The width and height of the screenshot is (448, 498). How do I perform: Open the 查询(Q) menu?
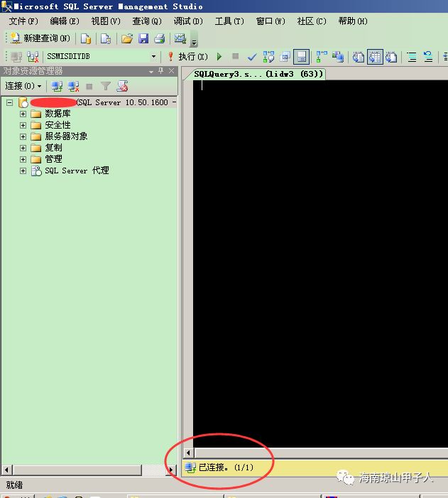click(147, 21)
